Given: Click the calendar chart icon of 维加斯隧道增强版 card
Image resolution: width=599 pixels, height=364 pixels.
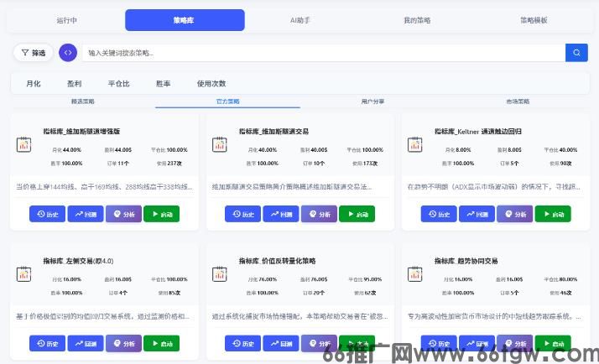Looking at the screenshot, I should tap(23, 144).
